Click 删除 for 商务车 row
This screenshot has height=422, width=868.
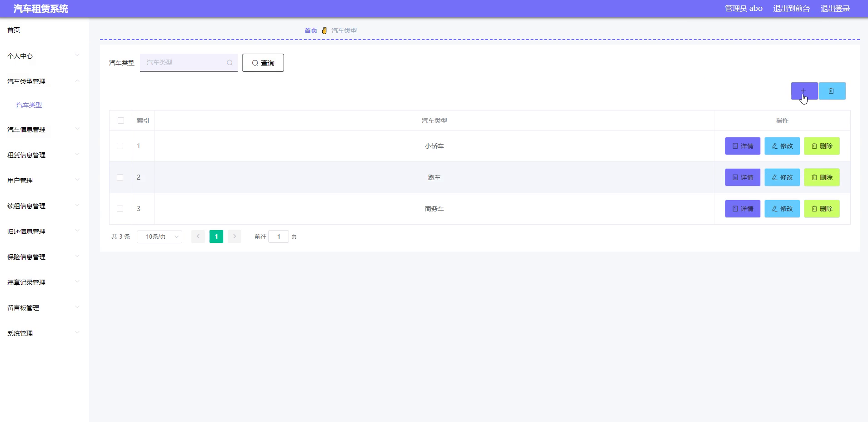tap(822, 209)
